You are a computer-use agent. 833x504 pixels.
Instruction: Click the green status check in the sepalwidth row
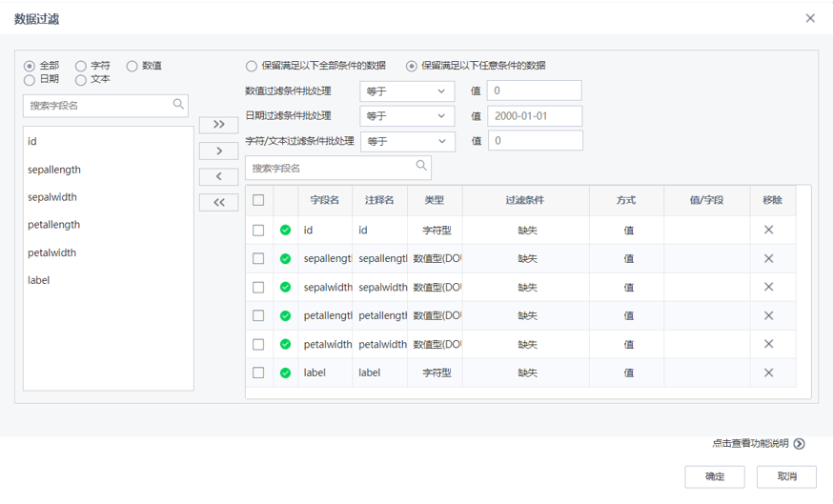pos(285,288)
